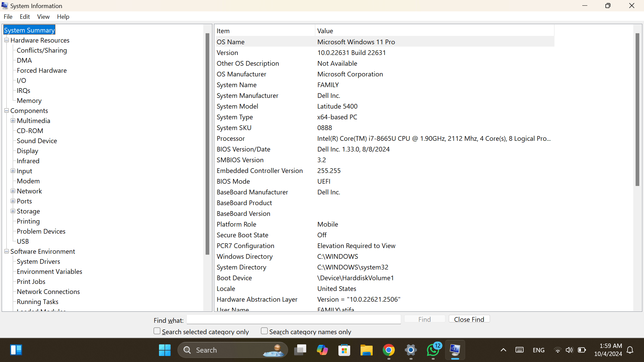Open Google Chrome from the taskbar
Screen dimensions: 644x362
[x=388, y=350]
